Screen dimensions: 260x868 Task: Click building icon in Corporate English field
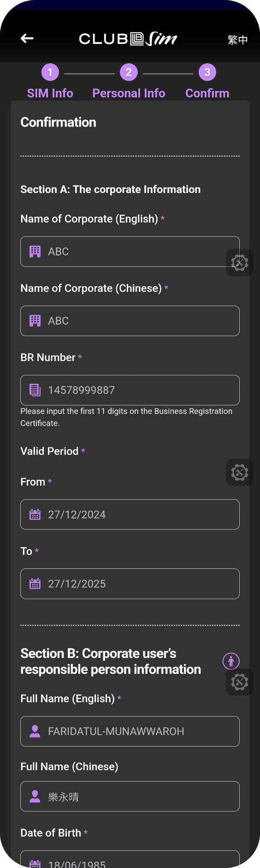tap(35, 252)
